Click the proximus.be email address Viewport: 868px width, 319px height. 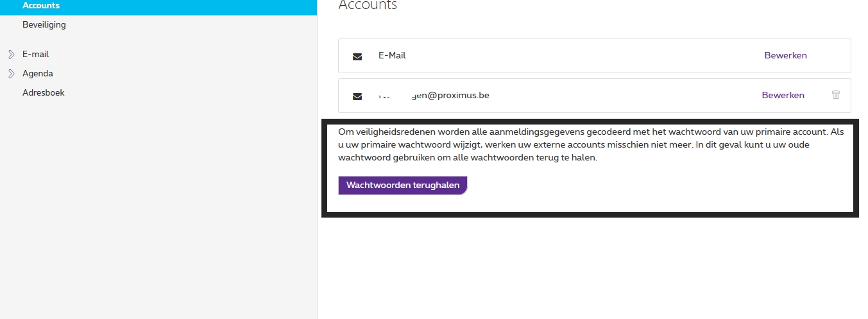tap(434, 96)
